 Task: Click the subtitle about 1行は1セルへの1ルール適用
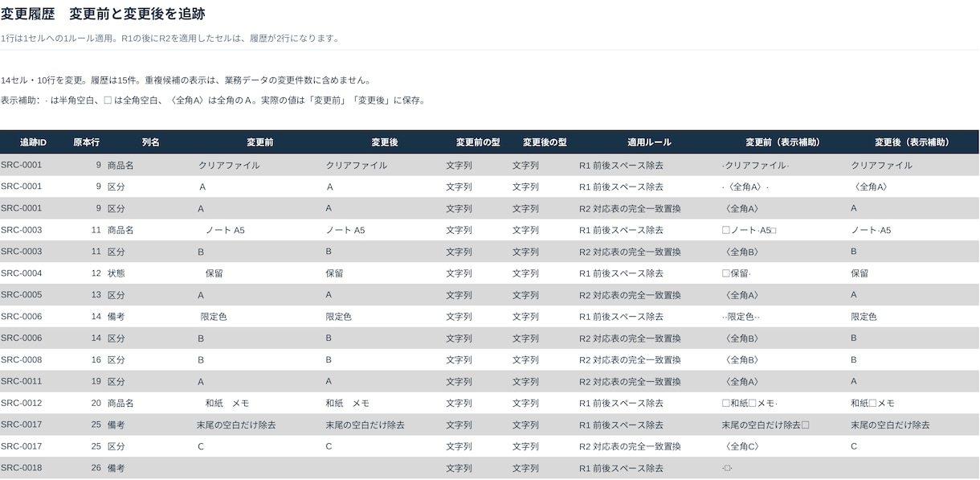(169, 38)
